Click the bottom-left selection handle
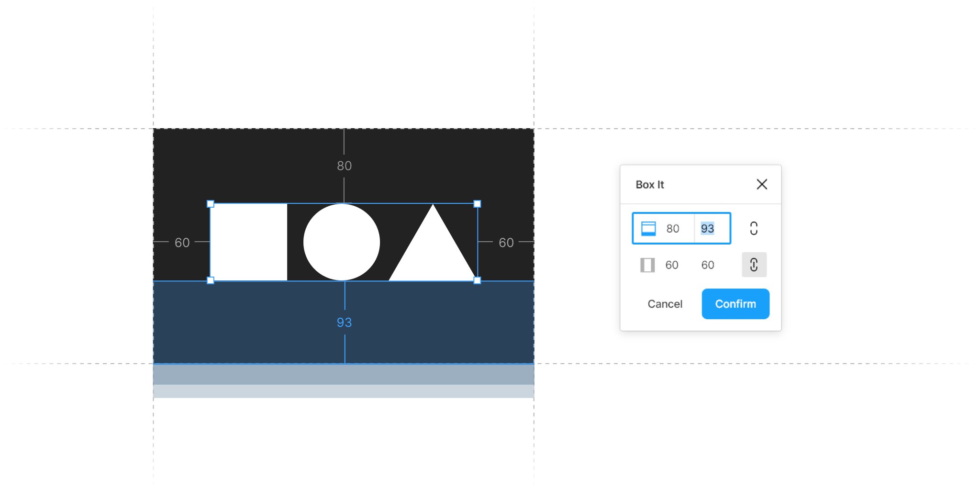 click(211, 280)
